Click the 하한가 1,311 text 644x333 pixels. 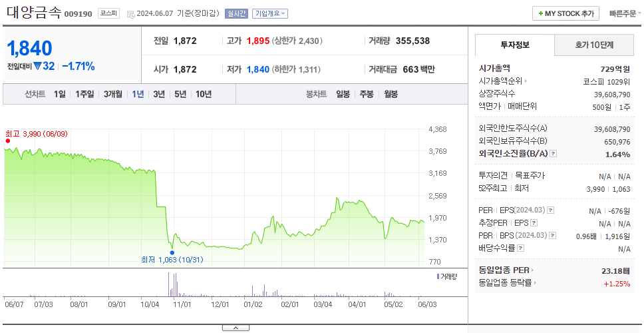(296, 69)
